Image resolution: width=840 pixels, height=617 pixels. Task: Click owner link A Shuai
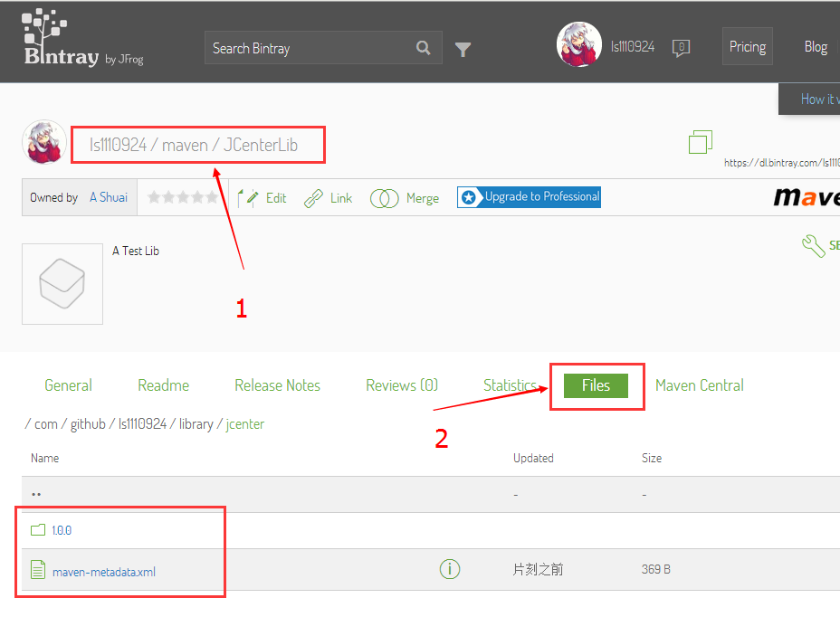[109, 197]
